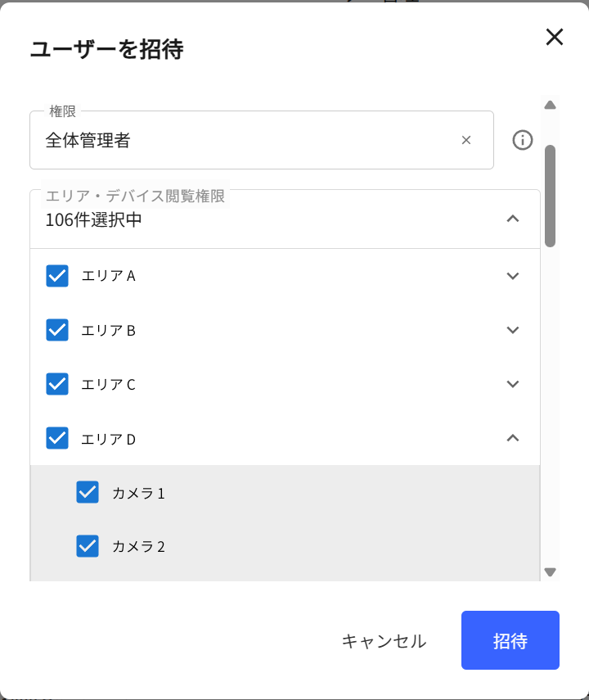589x700 pixels.
Task: Expand the エリア B row chevron
Action: click(513, 330)
